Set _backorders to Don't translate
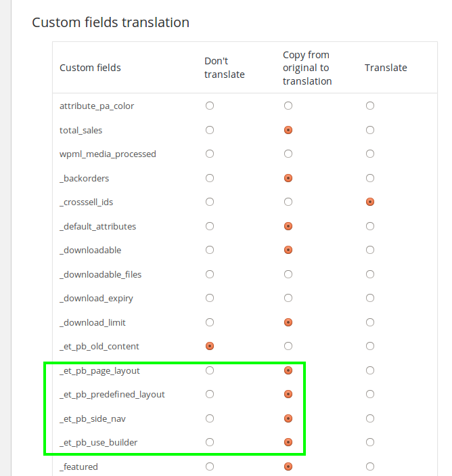The image size is (452, 476). click(x=210, y=178)
